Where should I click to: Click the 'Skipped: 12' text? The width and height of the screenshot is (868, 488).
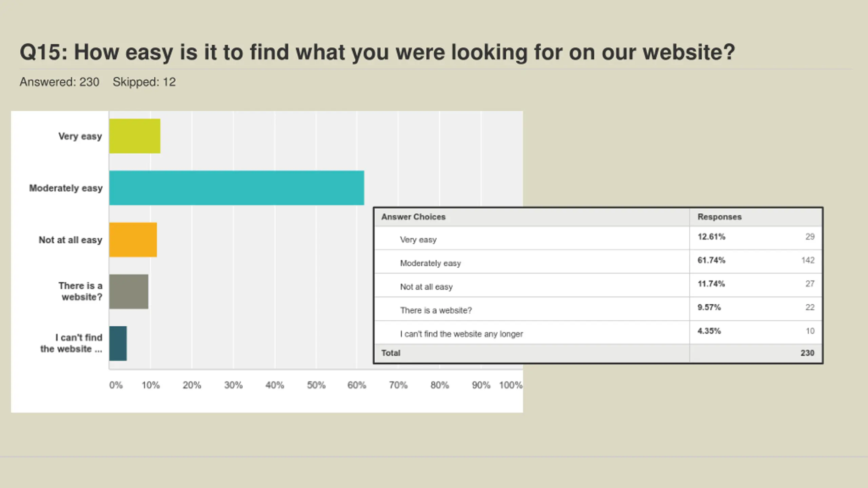point(144,82)
